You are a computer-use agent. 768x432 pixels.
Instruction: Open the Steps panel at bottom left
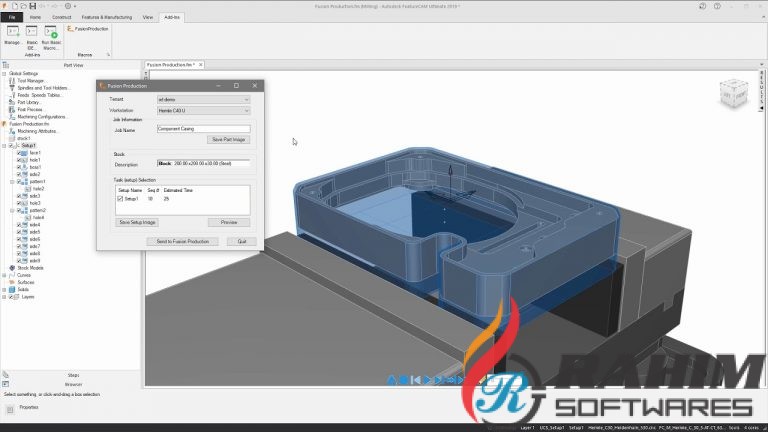(73, 375)
